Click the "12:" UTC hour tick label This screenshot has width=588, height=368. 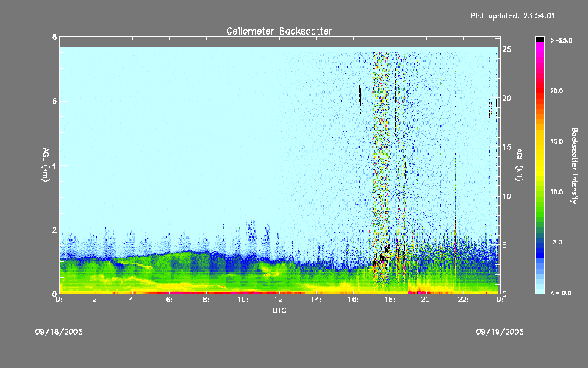tap(279, 300)
